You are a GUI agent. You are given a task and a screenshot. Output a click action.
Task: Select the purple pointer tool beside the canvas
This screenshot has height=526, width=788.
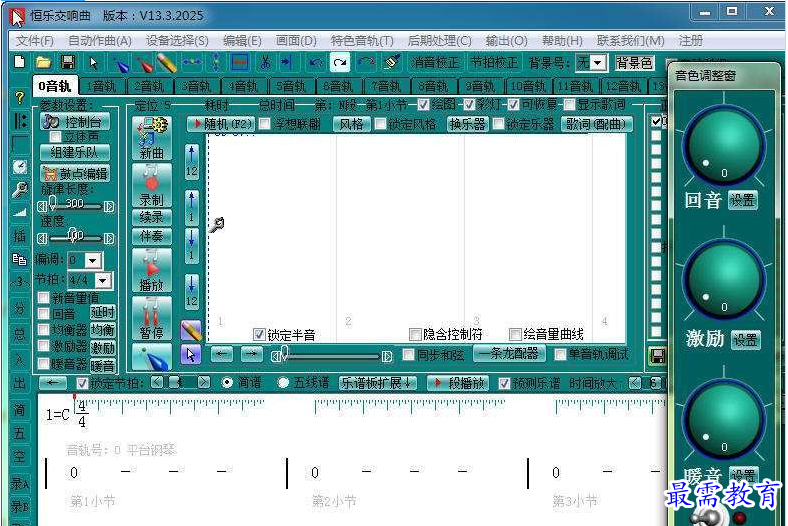[191, 355]
